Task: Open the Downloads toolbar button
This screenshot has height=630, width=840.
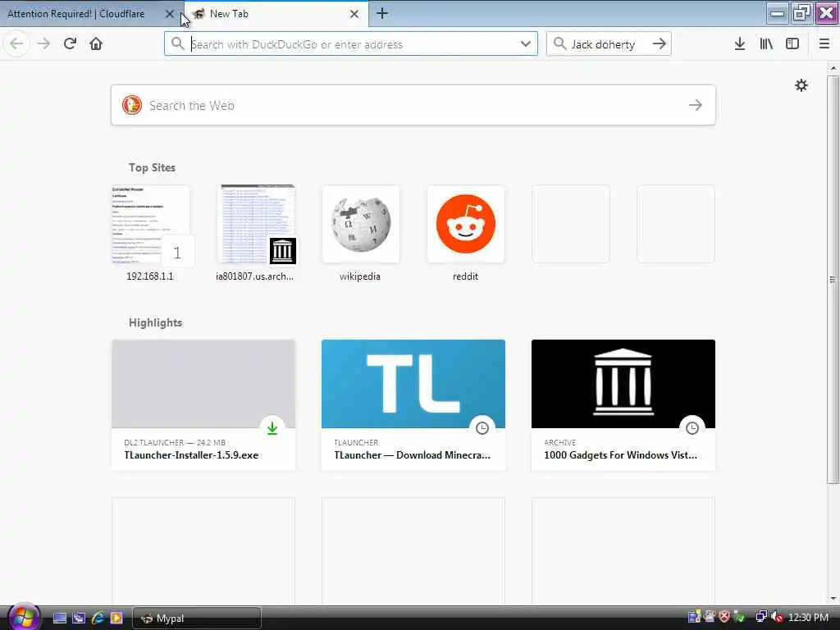Action: click(740, 44)
